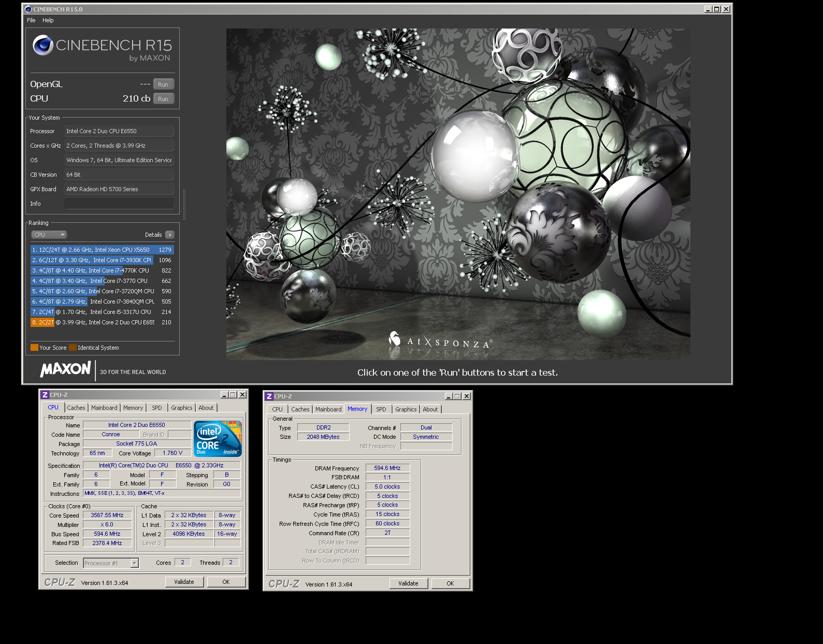Switch to CPU tab in right CPU-Z window

pos(278,409)
